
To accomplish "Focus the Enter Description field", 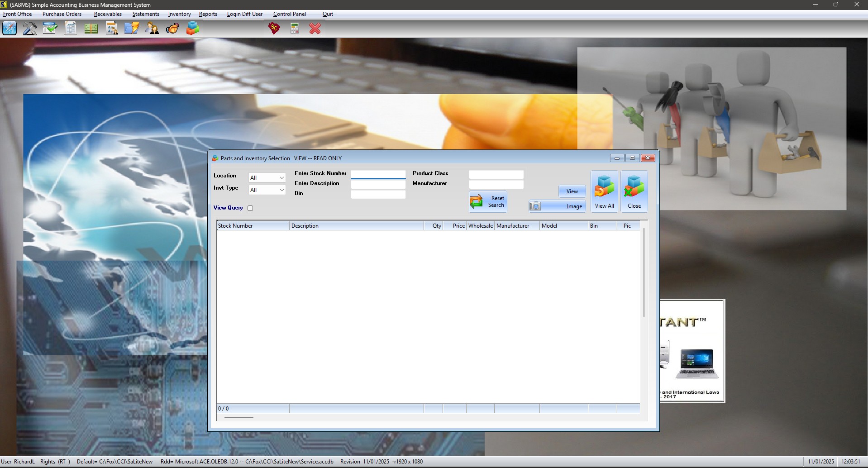I will point(378,184).
